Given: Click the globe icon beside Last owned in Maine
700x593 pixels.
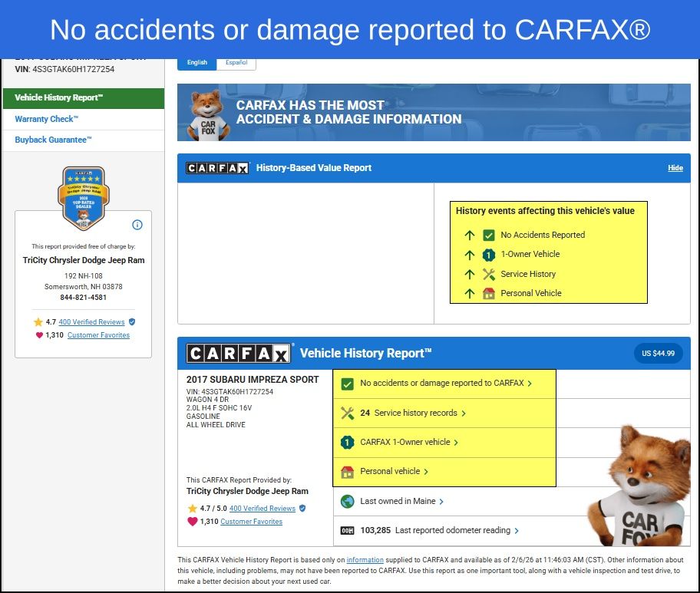Looking at the screenshot, I should pos(347,501).
